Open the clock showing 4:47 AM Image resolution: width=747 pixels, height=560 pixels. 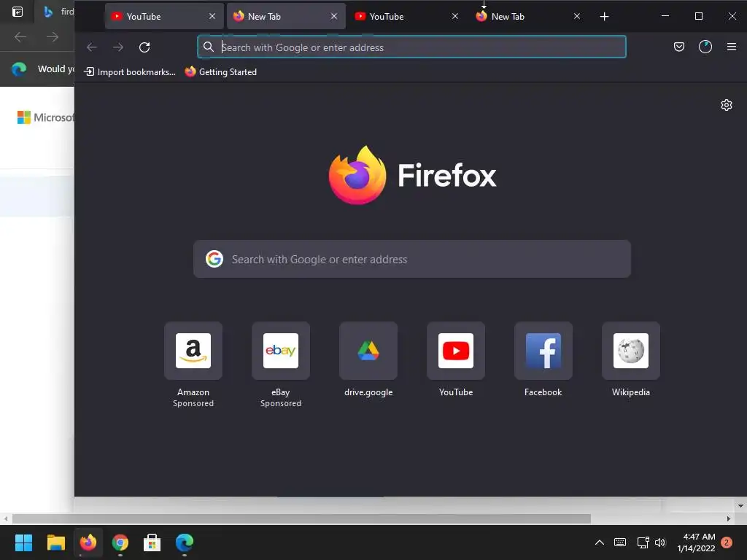click(696, 542)
